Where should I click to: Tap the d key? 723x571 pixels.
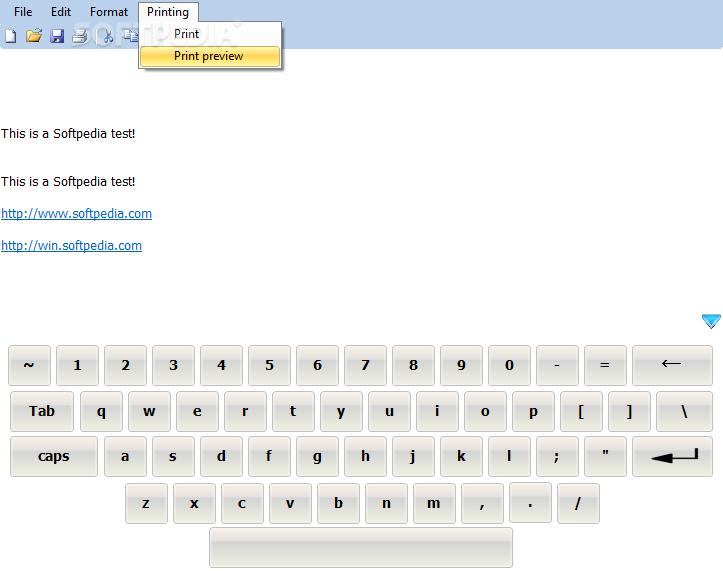pos(221,457)
